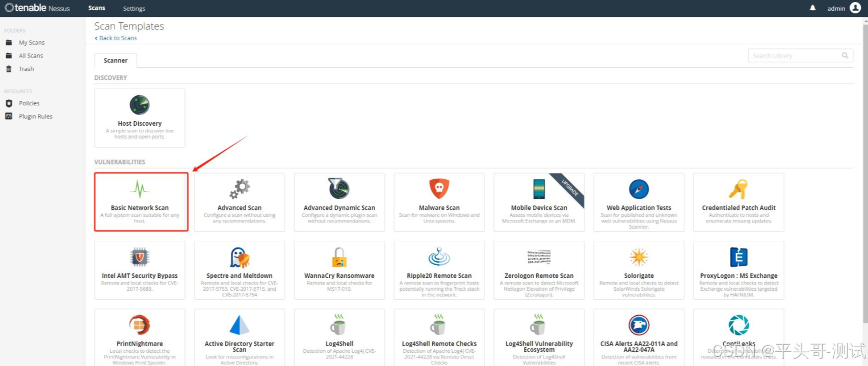Open the Settings top menu
This screenshot has height=366, width=868.
134,9
